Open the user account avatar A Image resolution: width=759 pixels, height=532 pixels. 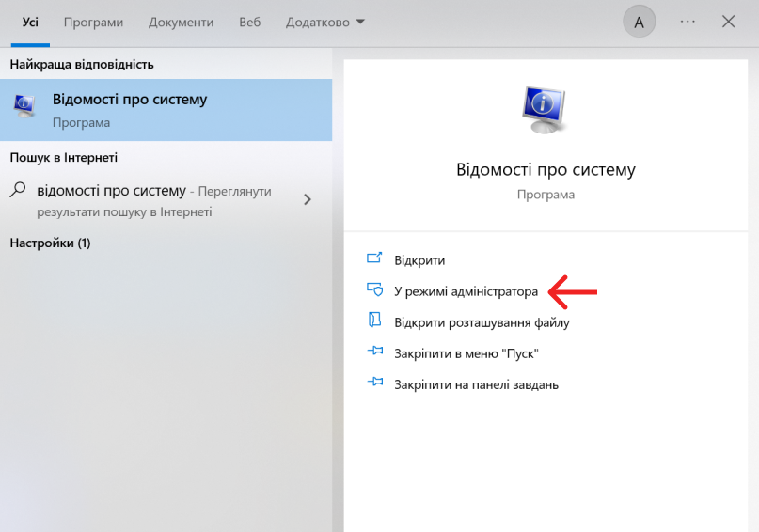click(639, 23)
